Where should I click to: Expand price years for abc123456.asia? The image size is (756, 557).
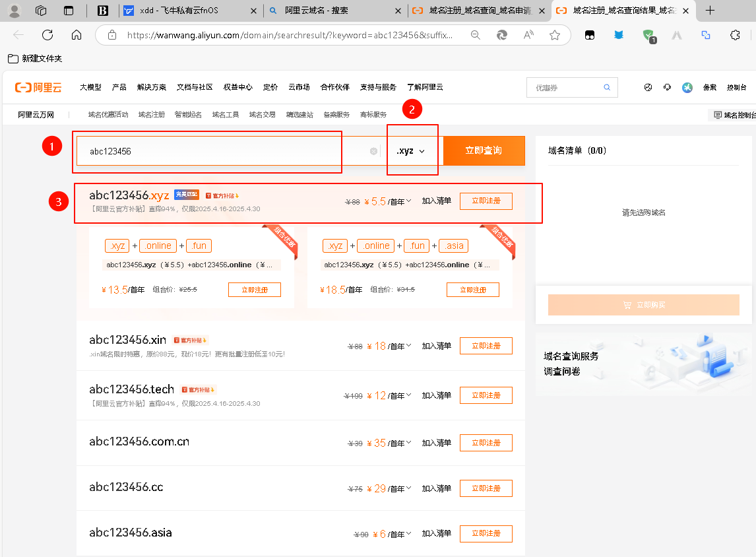tap(409, 533)
